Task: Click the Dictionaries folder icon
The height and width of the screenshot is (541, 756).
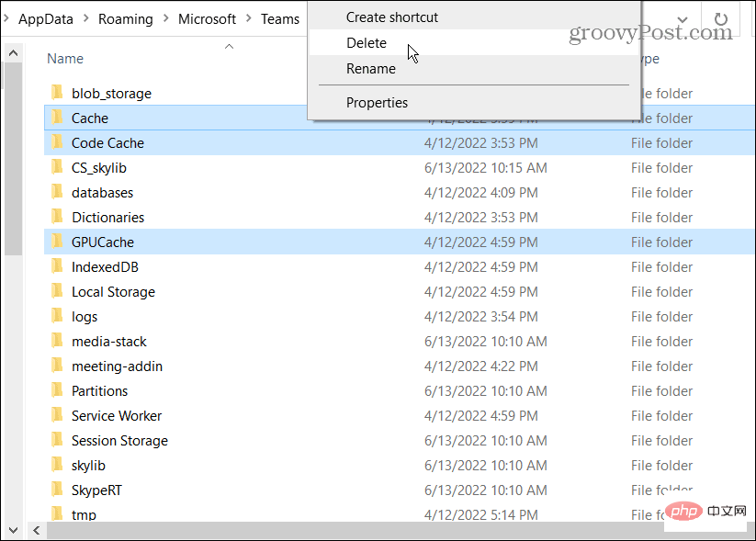Action: pyautogui.click(x=57, y=217)
